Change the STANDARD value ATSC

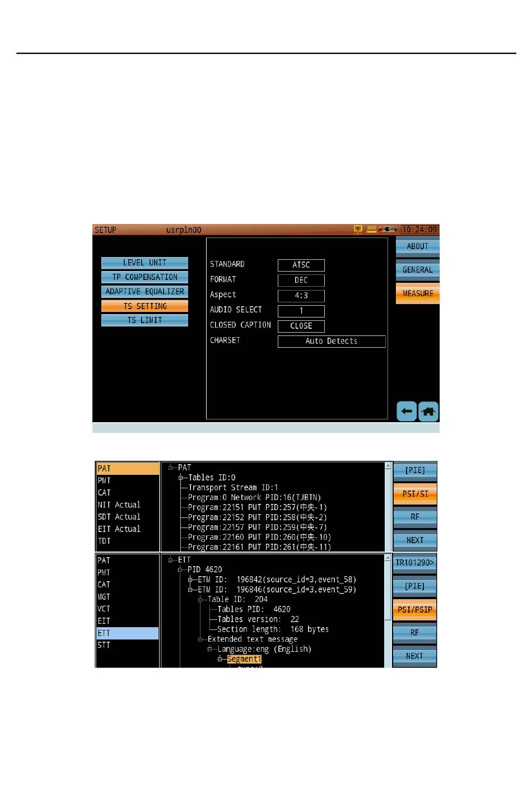(301, 265)
